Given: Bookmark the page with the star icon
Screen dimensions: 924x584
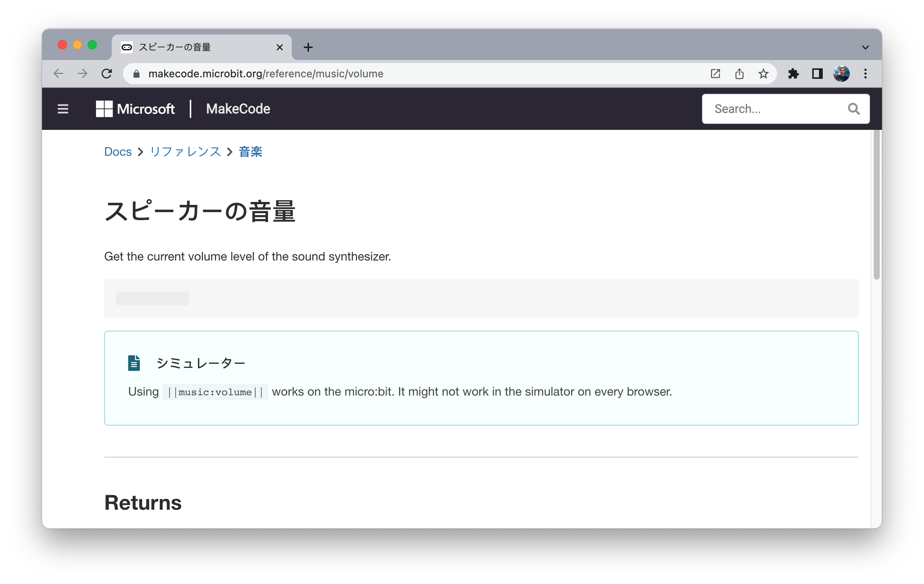Looking at the screenshot, I should [763, 73].
